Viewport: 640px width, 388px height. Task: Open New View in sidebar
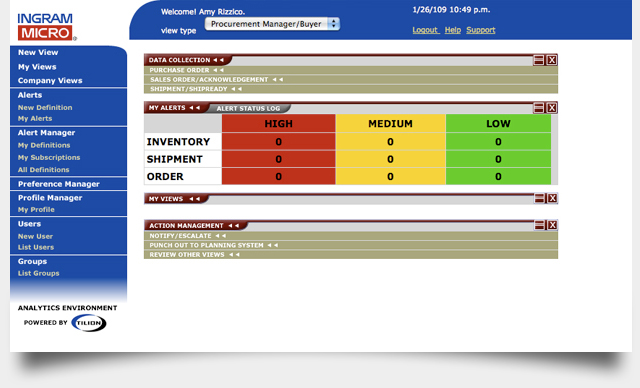pos(38,52)
